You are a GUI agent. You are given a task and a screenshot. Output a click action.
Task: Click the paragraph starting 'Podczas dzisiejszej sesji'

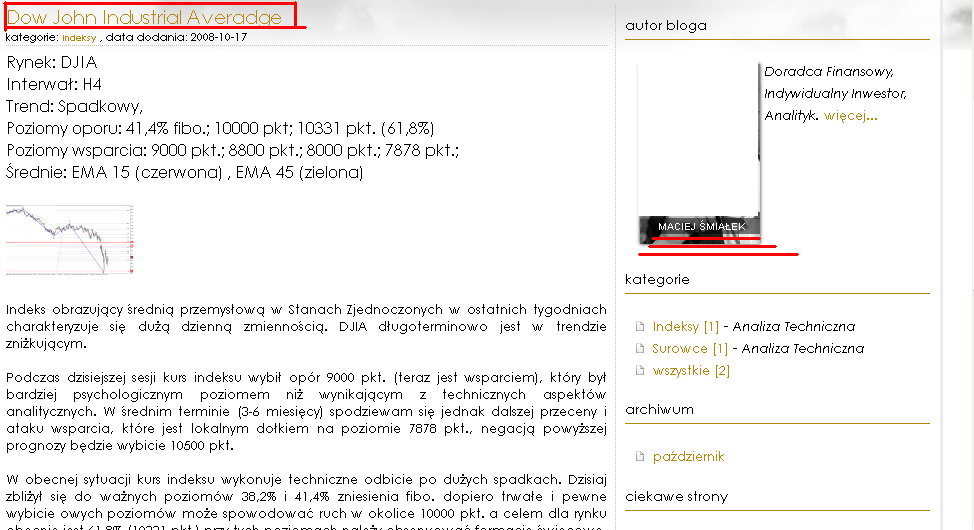306,411
